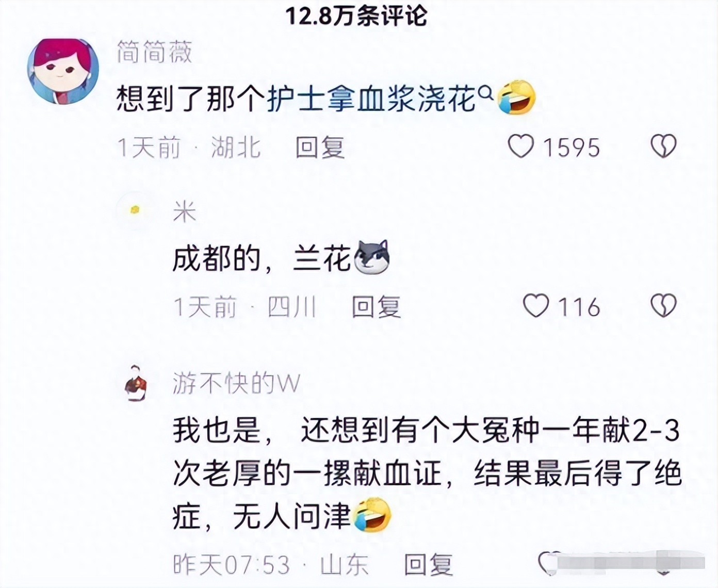Dislike 简简薇's comment using broken heart
Screen dimensions: 718x588
(663, 146)
